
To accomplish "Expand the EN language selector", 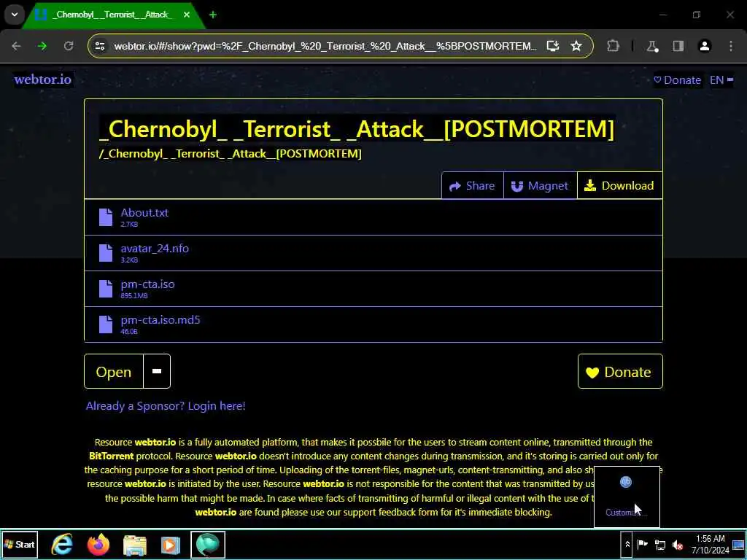I will point(721,80).
